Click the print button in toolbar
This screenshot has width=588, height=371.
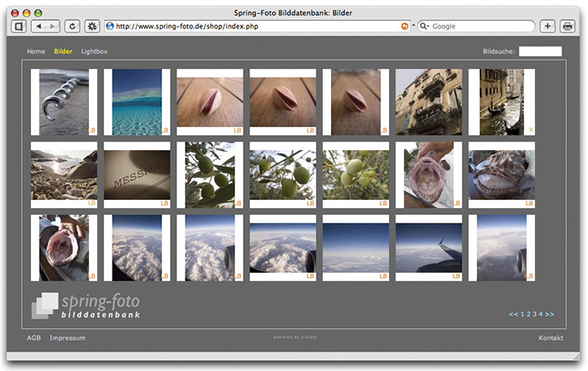click(x=568, y=26)
